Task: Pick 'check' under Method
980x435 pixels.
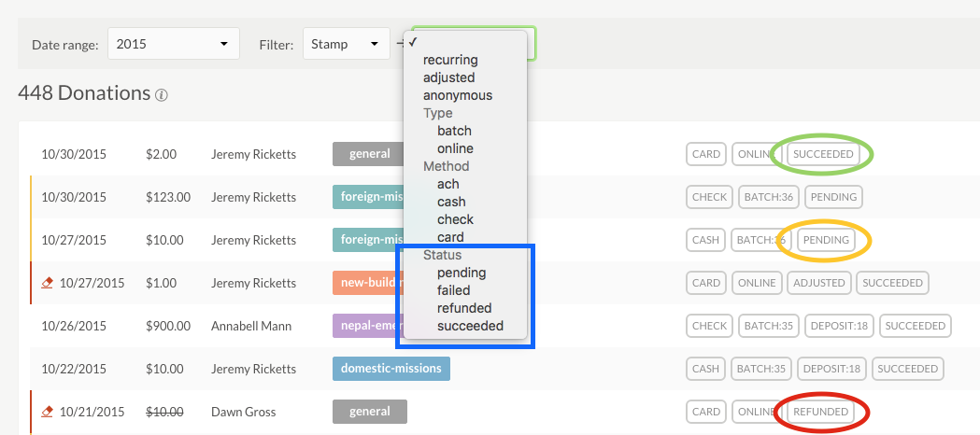Action: click(x=455, y=219)
